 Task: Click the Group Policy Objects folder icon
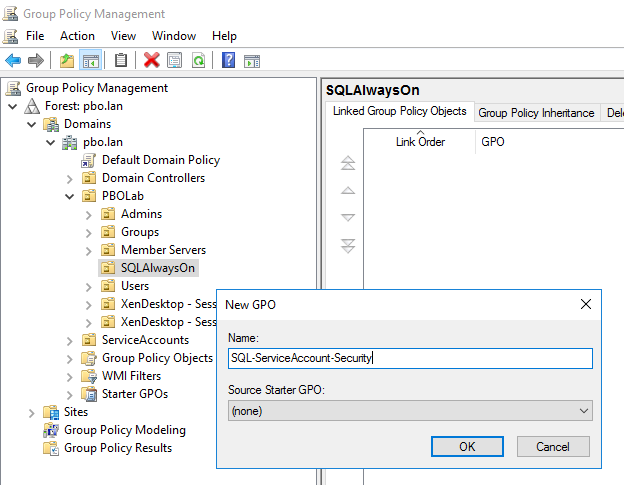click(89, 358)
